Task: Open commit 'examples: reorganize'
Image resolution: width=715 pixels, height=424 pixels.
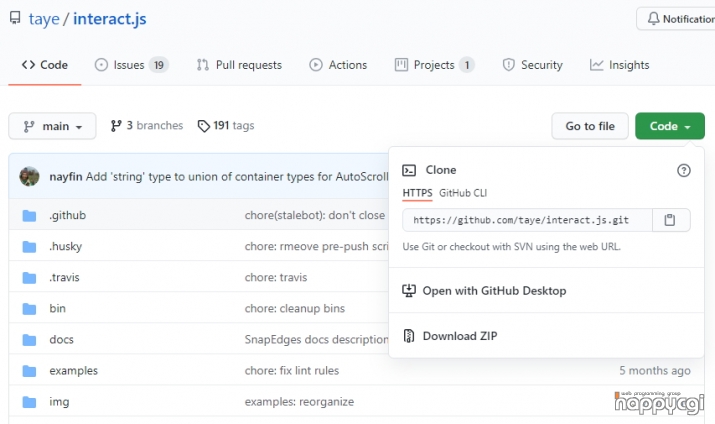Action: tap(299, 402)
